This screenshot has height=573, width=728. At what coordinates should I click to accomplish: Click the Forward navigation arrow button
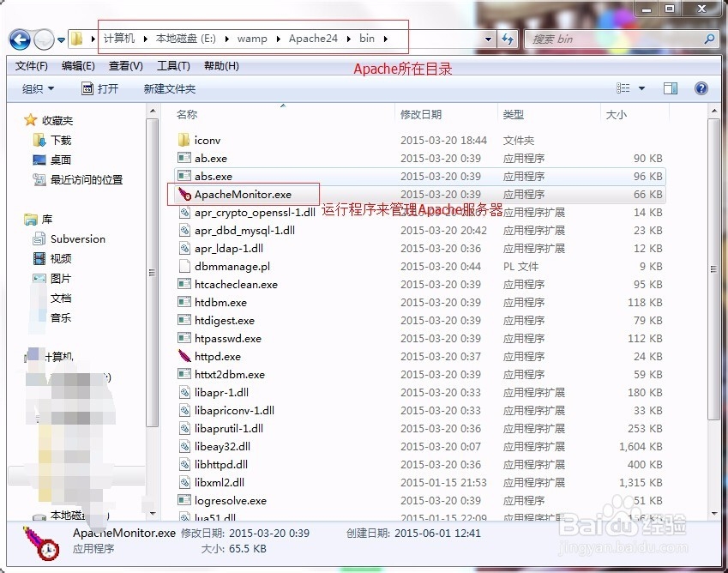pyautogui.click(x=45, y=39)
